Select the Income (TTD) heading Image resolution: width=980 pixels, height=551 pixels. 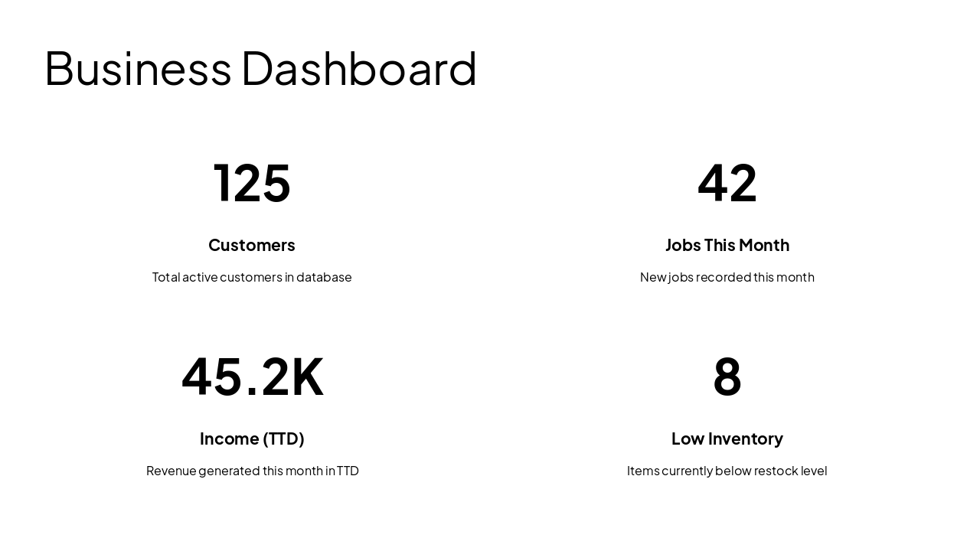pyautogui.click(x=252, y=439)
